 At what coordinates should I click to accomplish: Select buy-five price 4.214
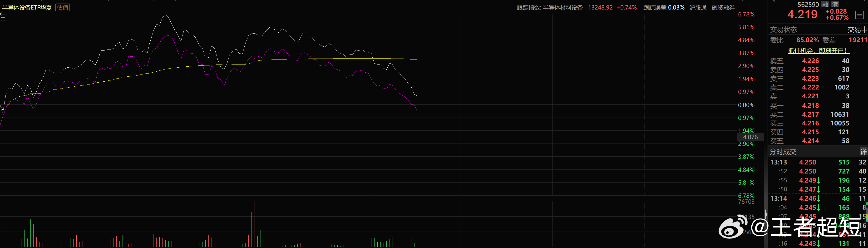[810, 140]
